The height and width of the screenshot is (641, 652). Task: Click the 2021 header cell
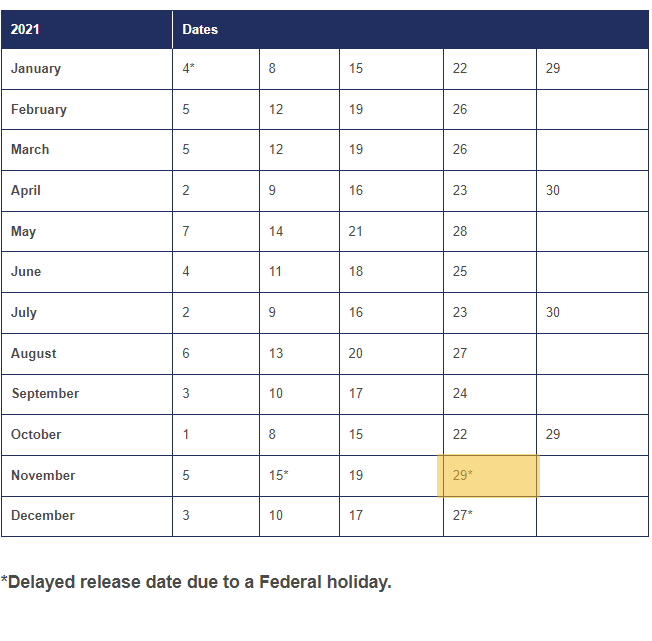point(27,29)
